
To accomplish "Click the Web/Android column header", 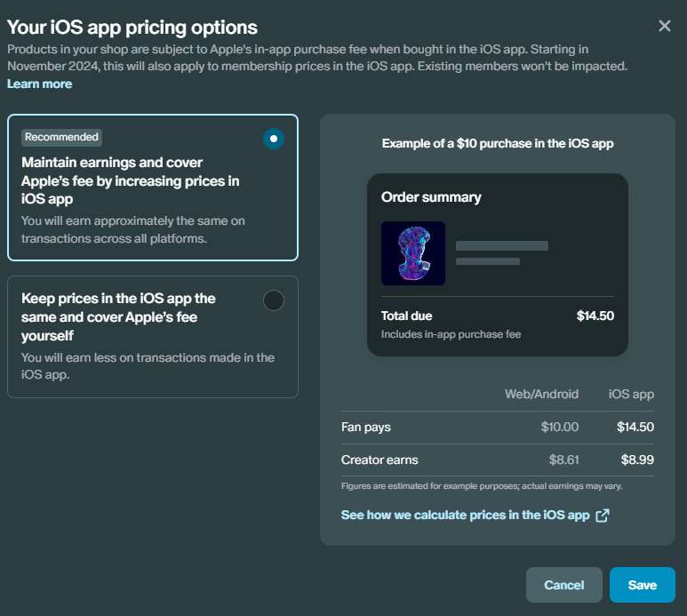I will (x=541, y=394).
